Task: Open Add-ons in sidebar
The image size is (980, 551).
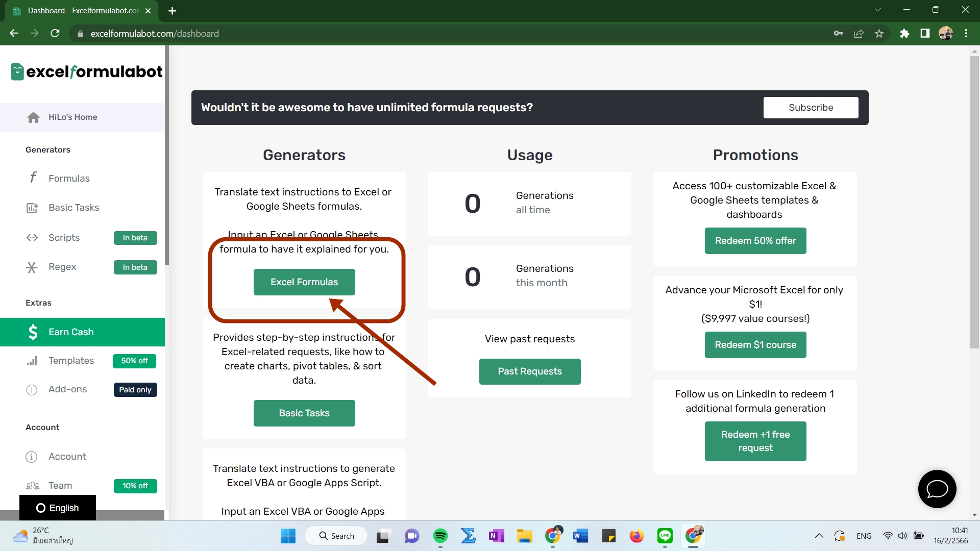Action: [x=67, y=389]
